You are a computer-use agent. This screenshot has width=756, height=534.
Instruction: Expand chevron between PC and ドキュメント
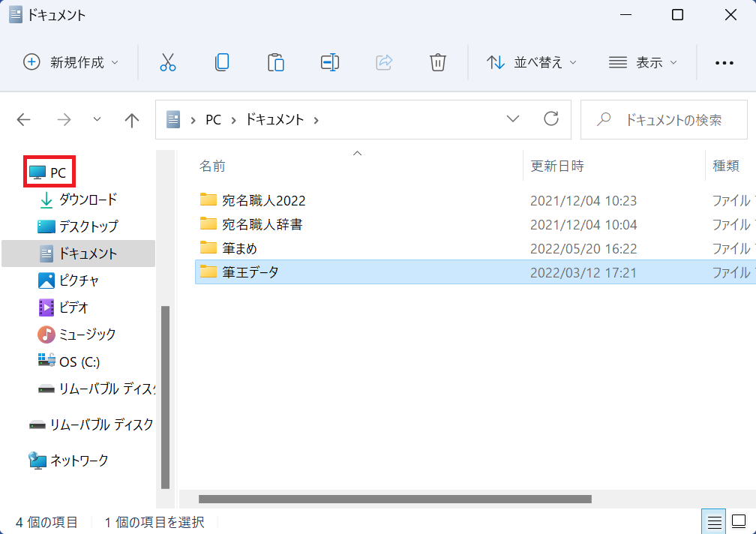click(x=233, y=120)
